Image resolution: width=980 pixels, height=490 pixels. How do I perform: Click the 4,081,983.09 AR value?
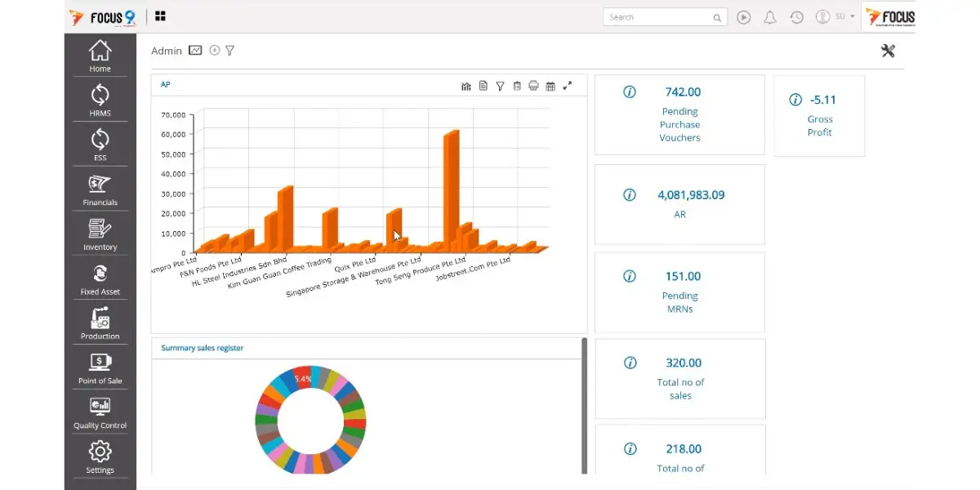coord(691,195)
